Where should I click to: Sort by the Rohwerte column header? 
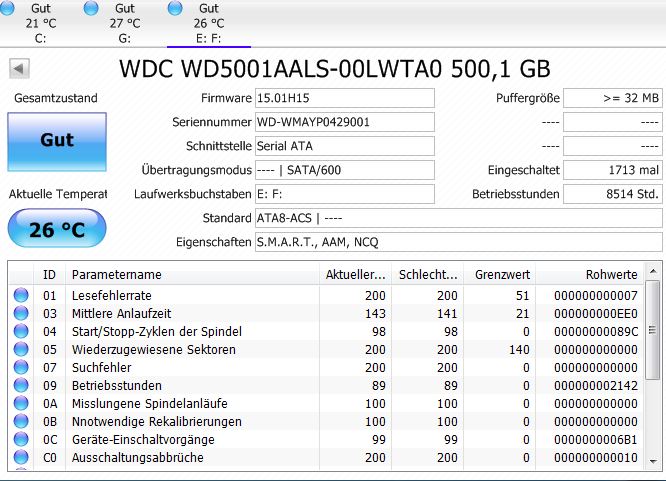coord(590,274)
